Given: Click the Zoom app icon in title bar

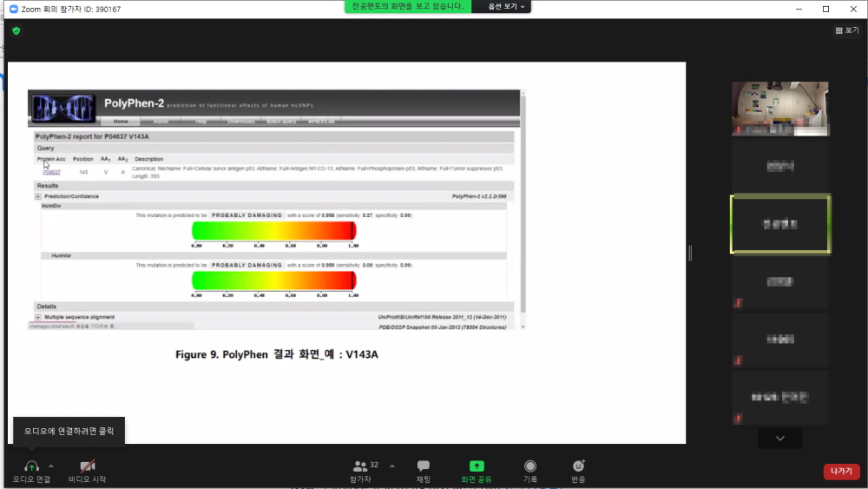Looking at the screenshot, I should [14, 9].
